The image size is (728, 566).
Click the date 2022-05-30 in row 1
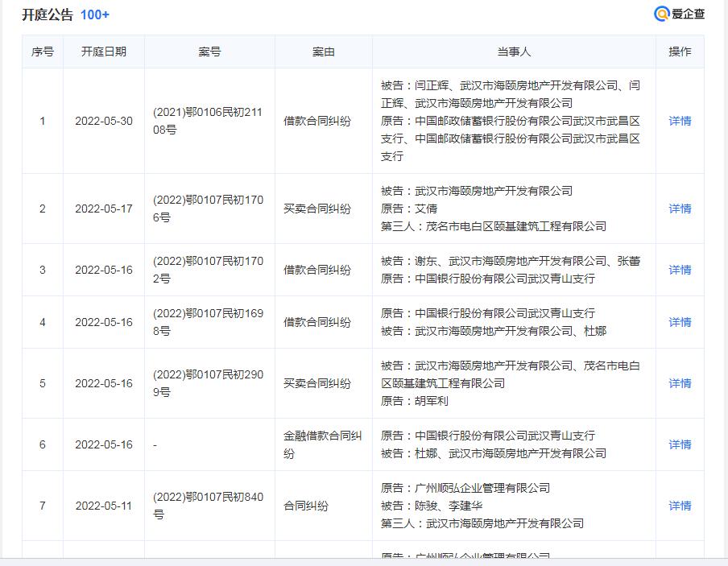click(104, 121)
